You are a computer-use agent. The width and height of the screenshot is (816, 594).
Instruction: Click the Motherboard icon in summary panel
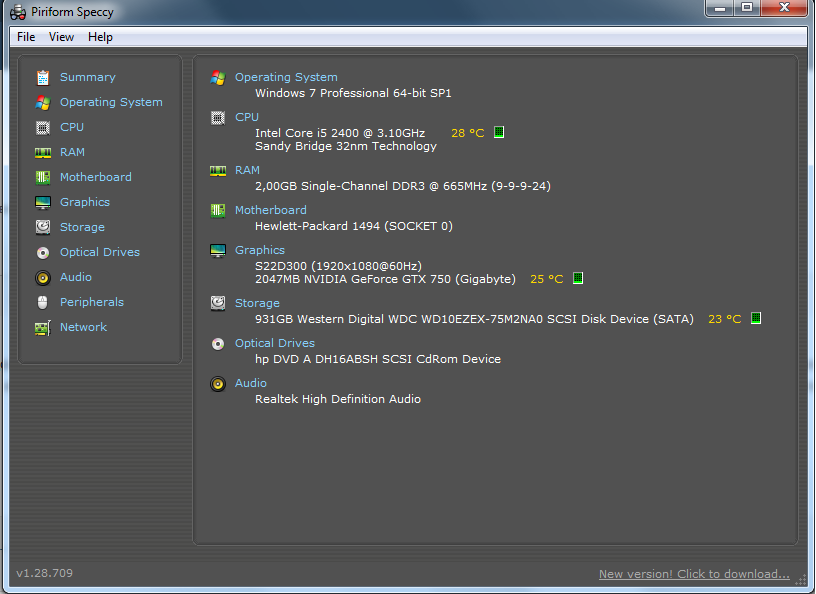point(218,210)
